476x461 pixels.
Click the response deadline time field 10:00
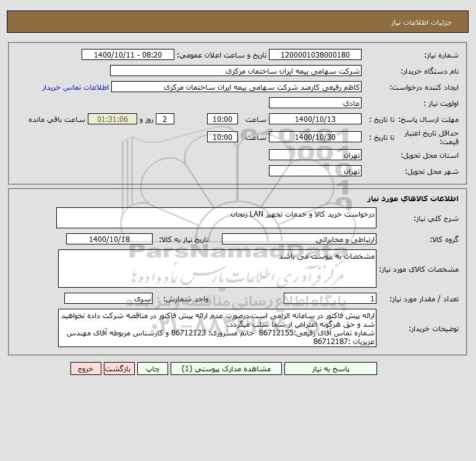[222, 119]
